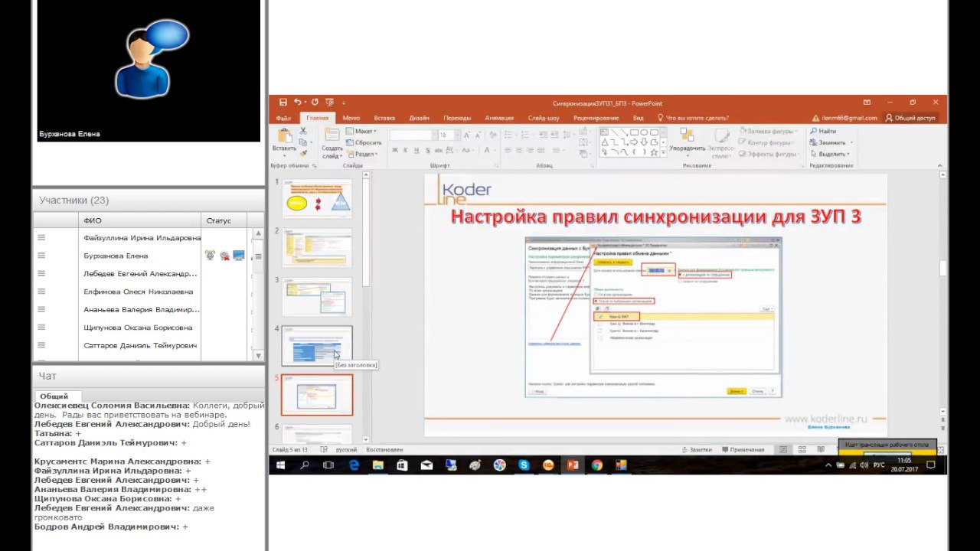Open the Файл tab

[x=283, y=118]
